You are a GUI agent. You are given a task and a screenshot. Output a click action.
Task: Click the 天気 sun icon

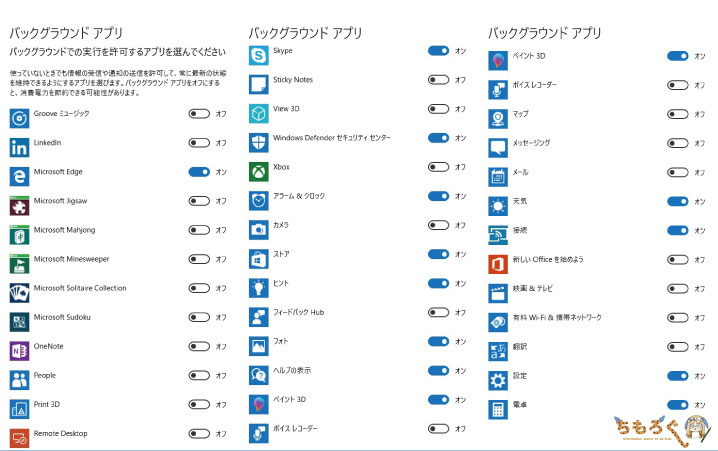(498, 206)
